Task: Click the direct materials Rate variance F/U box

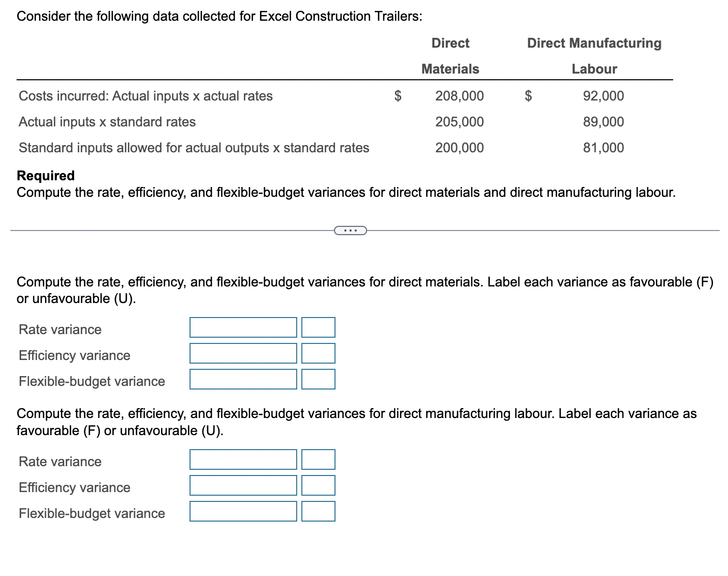Action: coord(318,327)
